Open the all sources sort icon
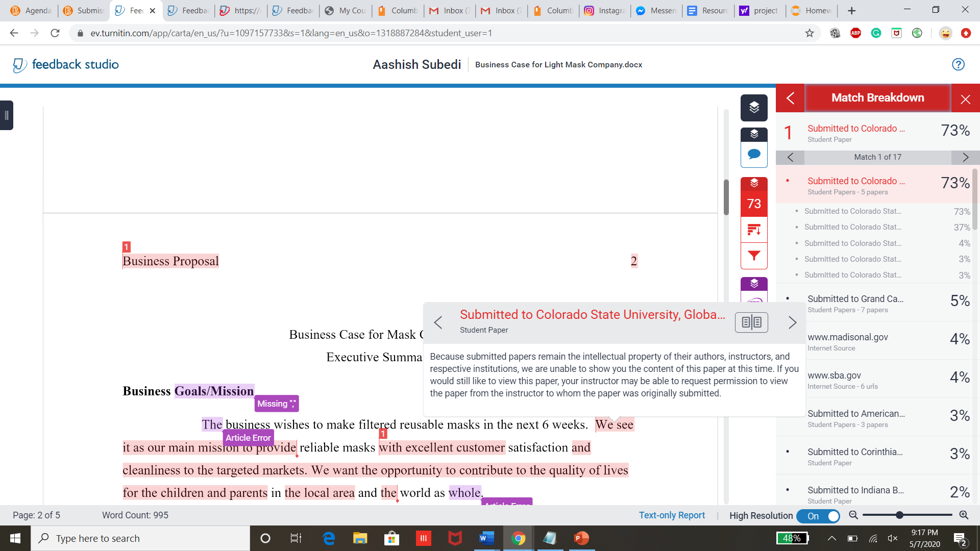Screen dimensions: 980x551 [754, 230]
